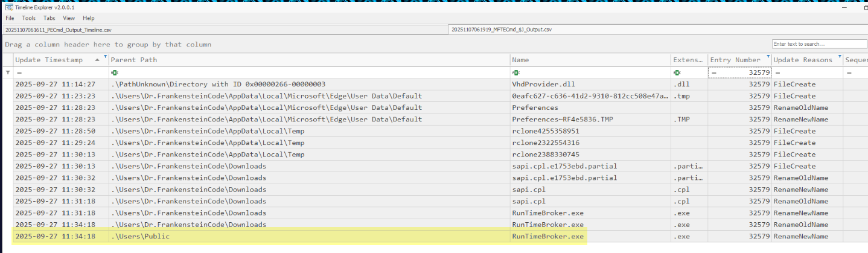Open the Entry Number column filter icon

[768, 57]
